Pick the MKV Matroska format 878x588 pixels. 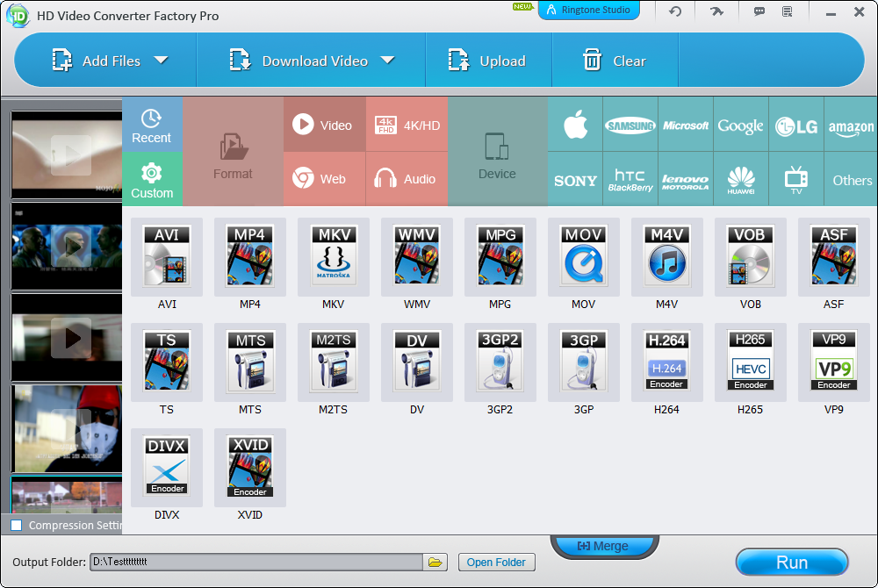point(333,257)
